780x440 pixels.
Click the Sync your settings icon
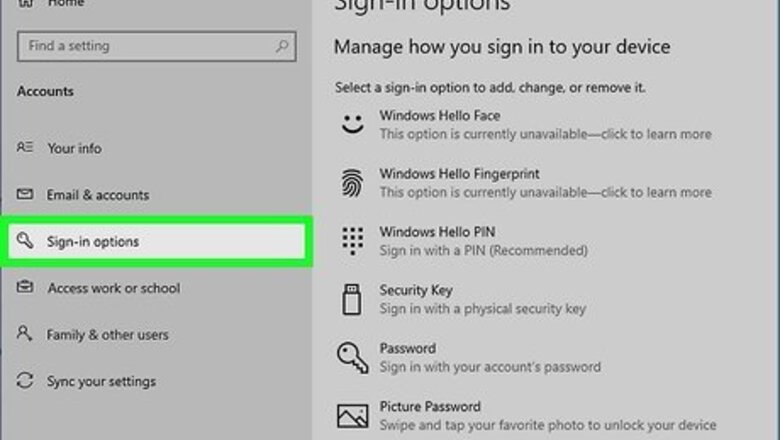tap(26, 381)
